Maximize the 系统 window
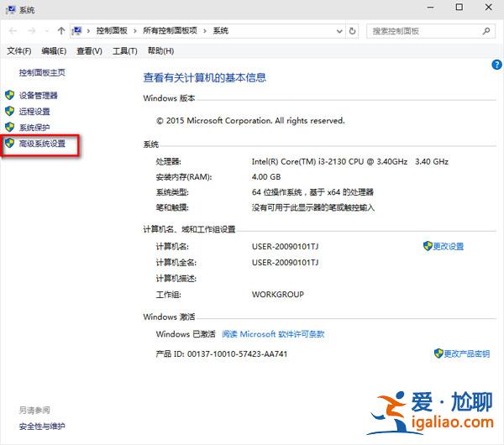Image resolution: width=504 pixels, height=445 pixels. [459, 7]
